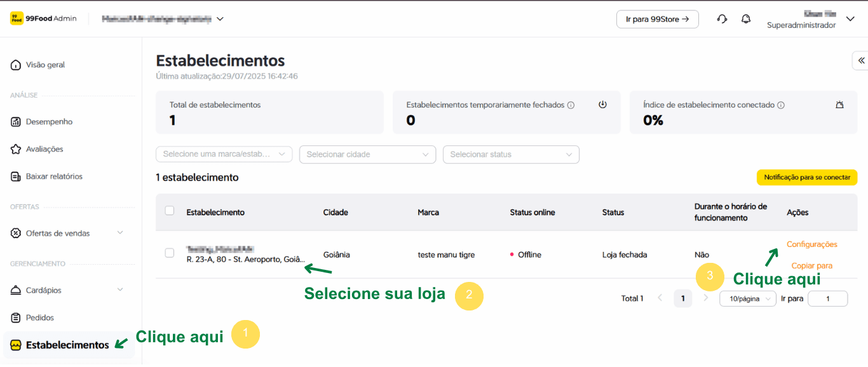This screenshot has width=868, height=367.
Task: Go to Pedidos in sidebar
Action: tap(39, 317)
